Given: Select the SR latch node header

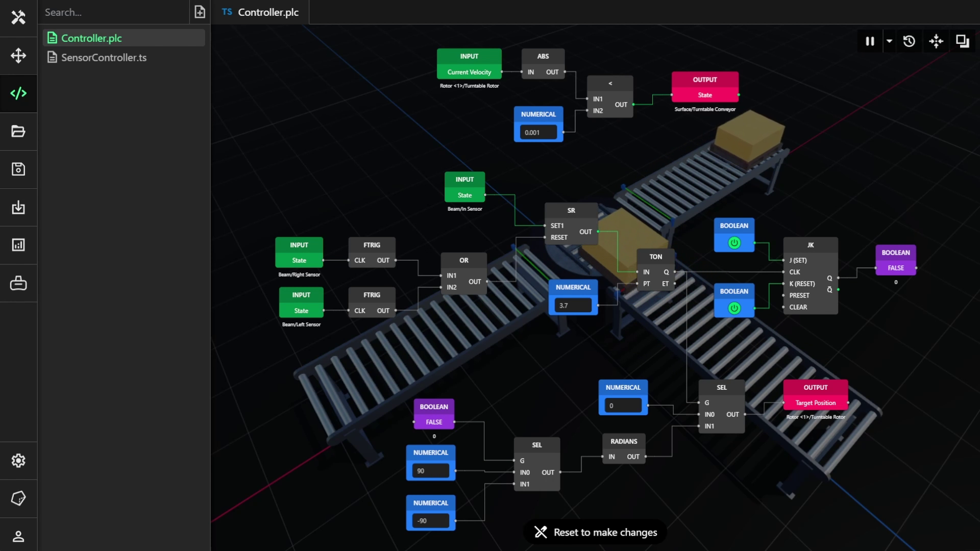Looking at the screenshot, I should [571, 210].
